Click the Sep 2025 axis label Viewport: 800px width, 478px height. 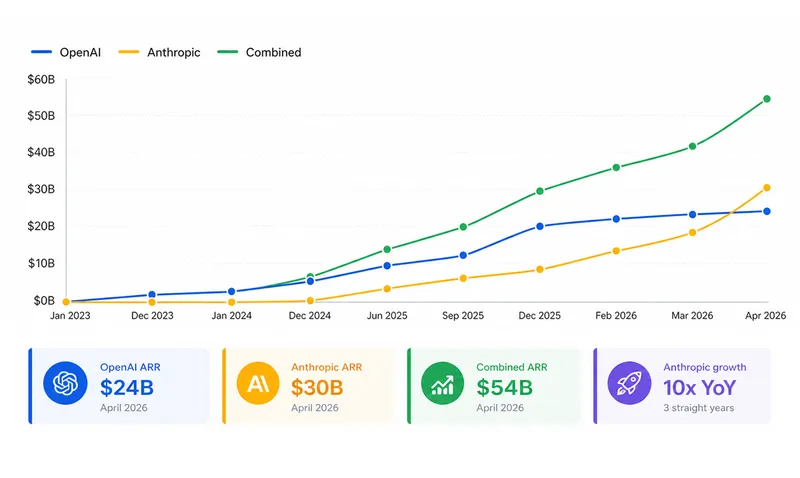pos(463,316)
